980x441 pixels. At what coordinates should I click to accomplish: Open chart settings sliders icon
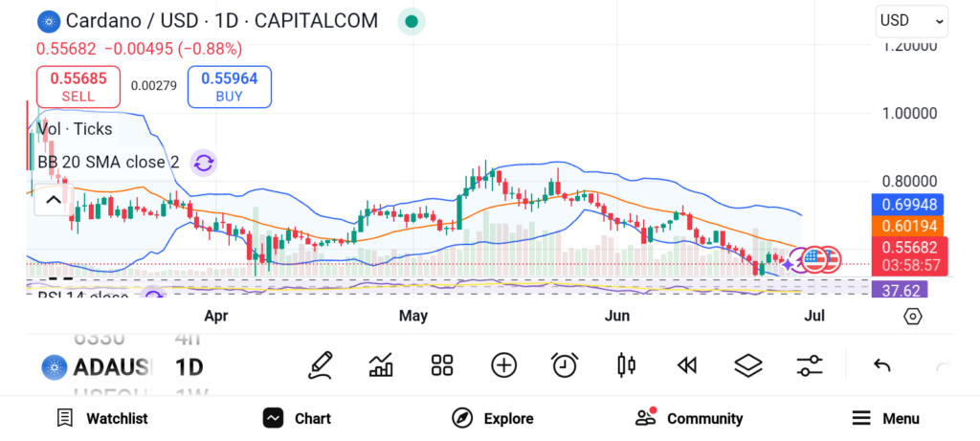[810, 365]
